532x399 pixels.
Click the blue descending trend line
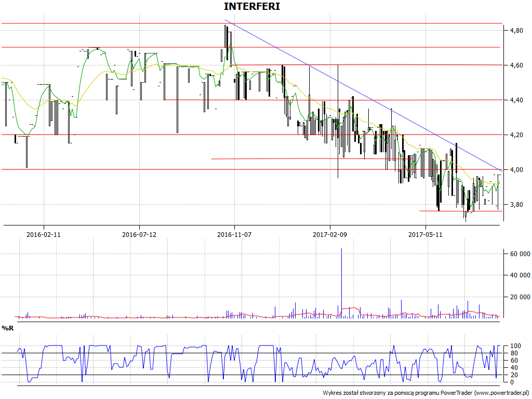pyautogui.click(x=363, y=95)
